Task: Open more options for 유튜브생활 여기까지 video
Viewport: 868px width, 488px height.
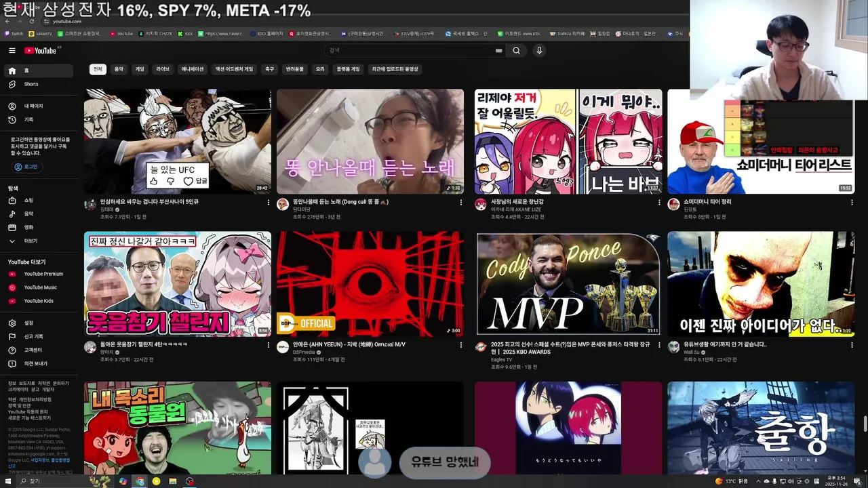Action: point(852,344)
